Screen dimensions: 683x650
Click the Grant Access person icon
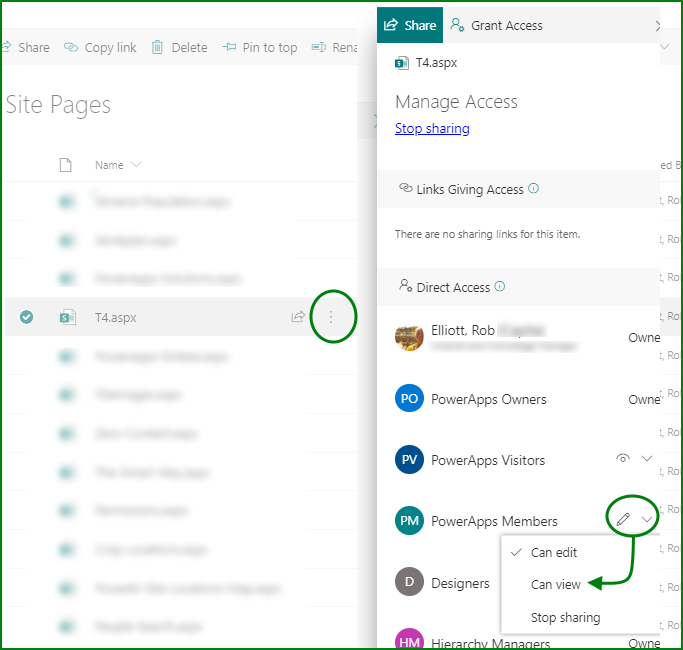coord(457,24)
